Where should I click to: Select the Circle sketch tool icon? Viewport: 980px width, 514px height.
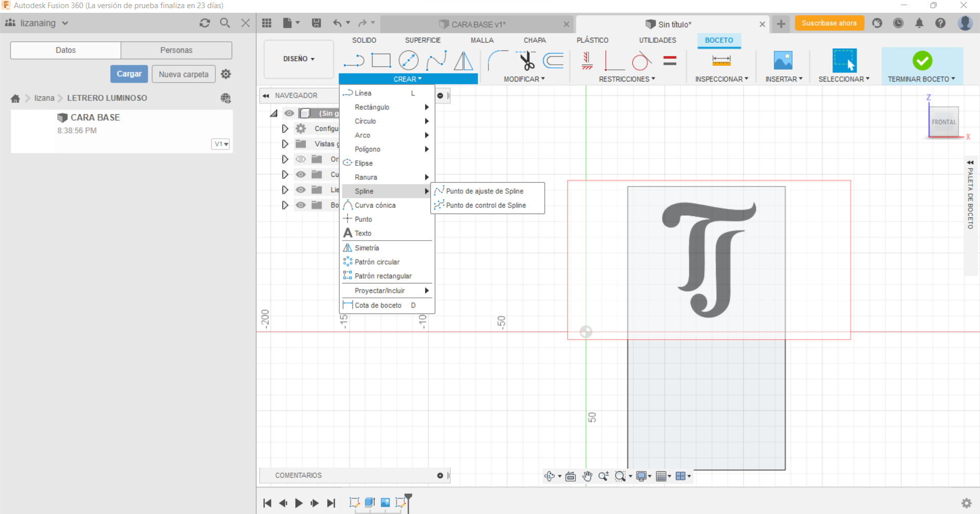(x=408, y=61)
